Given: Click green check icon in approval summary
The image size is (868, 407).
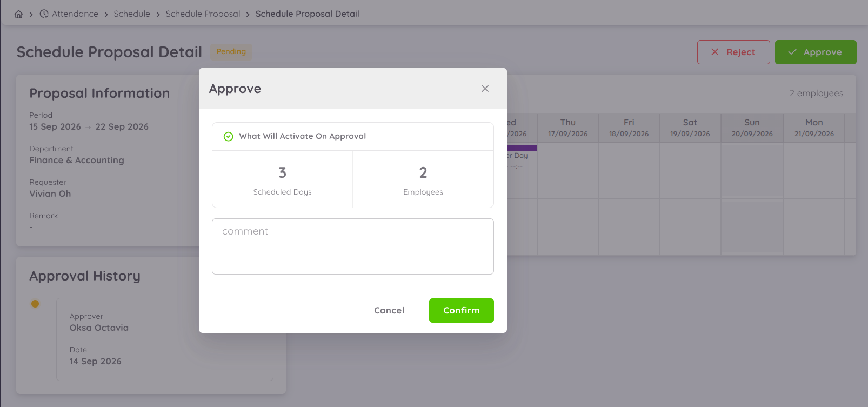Looking at the screenshot, I should [228, 136].
